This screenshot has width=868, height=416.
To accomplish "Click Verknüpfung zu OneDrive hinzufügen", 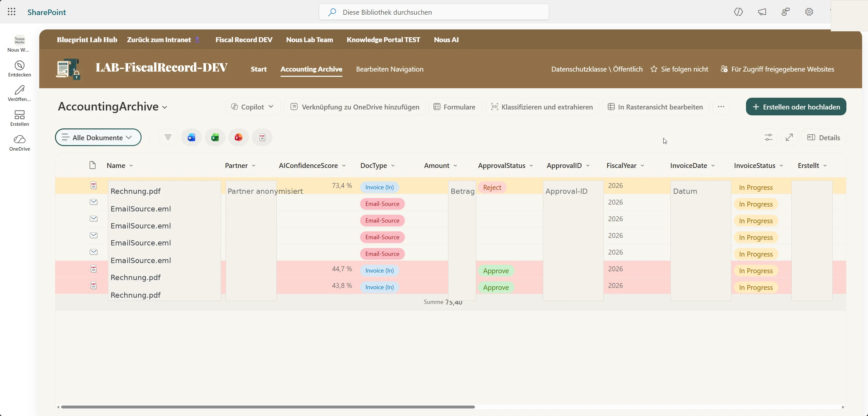I will [355, 107].
